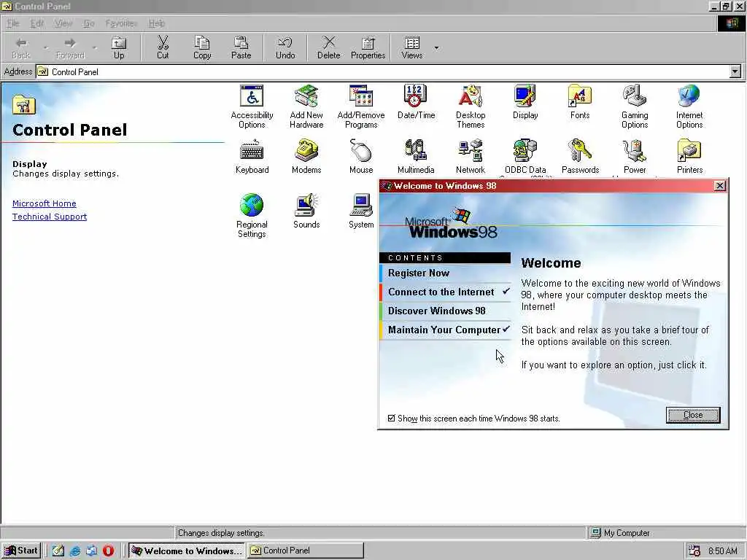Launch Outlook Express from quick launch
The height and width of the screenshot is (560, 747).
[x=91, y=551]
